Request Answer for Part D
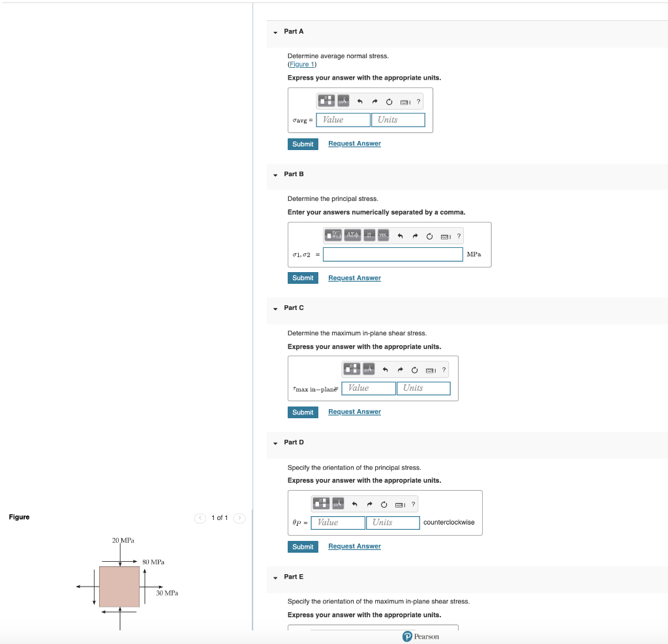Screen dimensions: 668x644 tap(354, 546)
